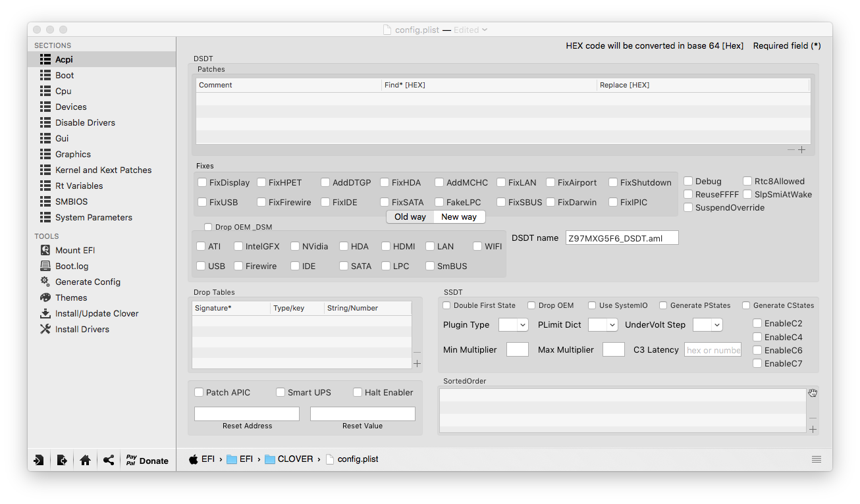Open the hamburger menu icon at bottom right
Image resolution: width=860 pixels, height=504 pixels.
point(817,459)
